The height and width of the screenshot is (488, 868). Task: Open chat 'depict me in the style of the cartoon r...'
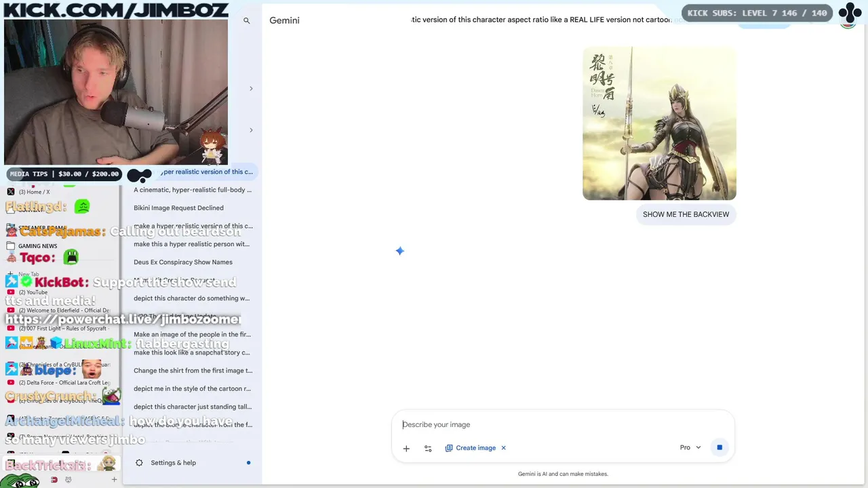pos(193,388)
